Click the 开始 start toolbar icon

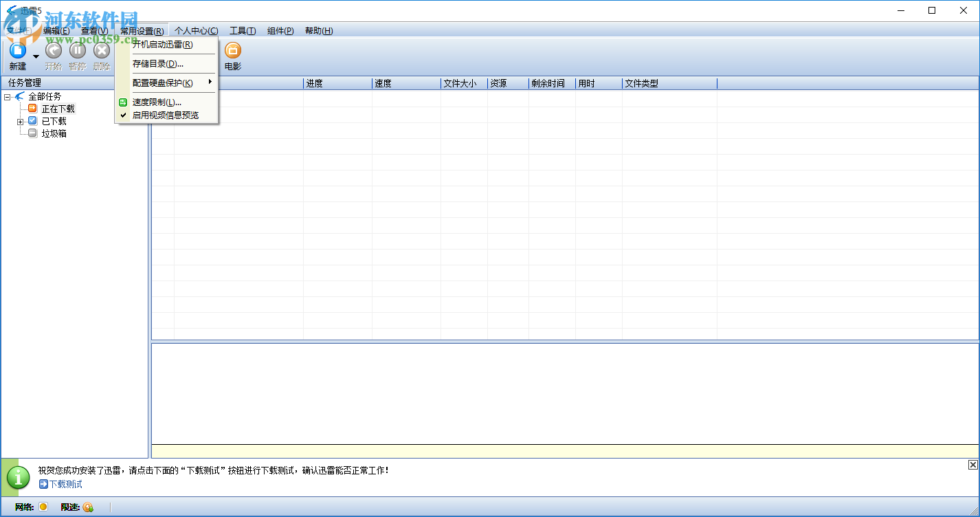[x=53, y=50]
